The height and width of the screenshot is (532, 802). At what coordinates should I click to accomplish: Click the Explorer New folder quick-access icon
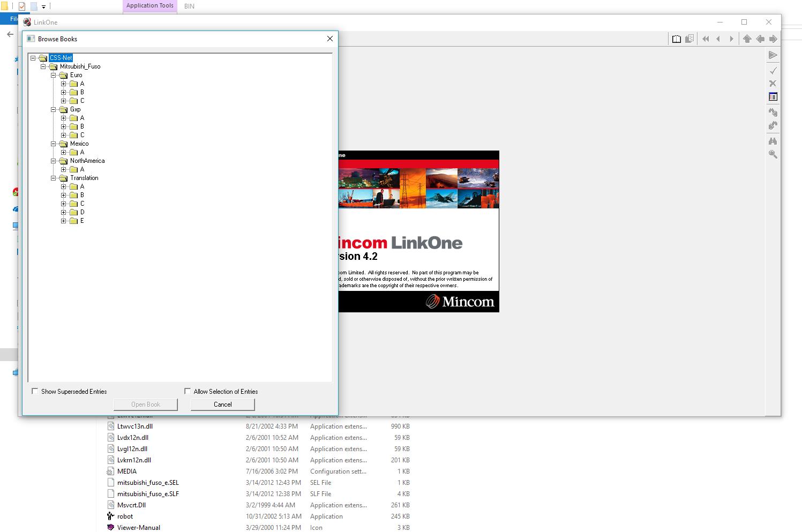[34, 6]
